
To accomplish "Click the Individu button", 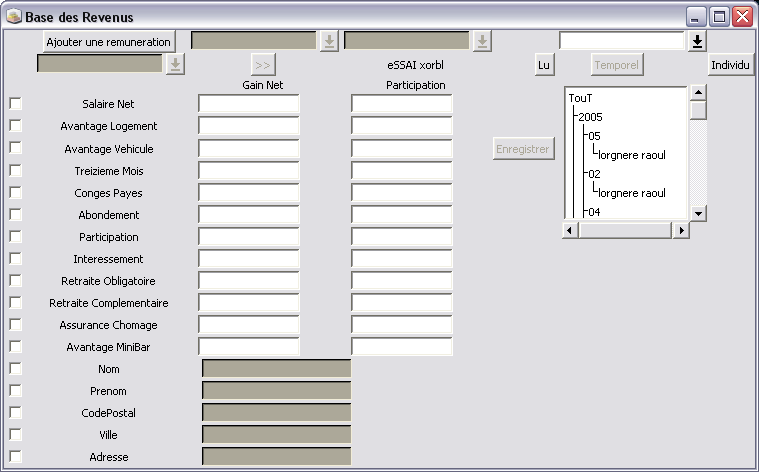I will coord(731,65).
